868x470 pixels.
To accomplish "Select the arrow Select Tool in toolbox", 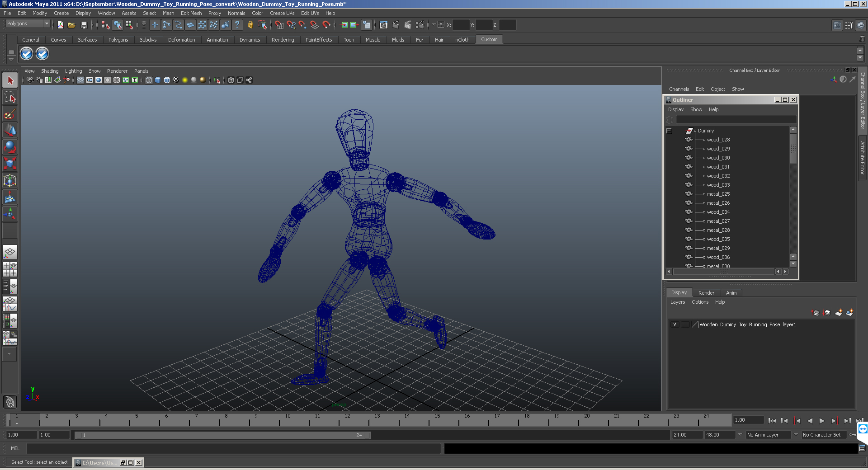I will click(x=10, y=80).
